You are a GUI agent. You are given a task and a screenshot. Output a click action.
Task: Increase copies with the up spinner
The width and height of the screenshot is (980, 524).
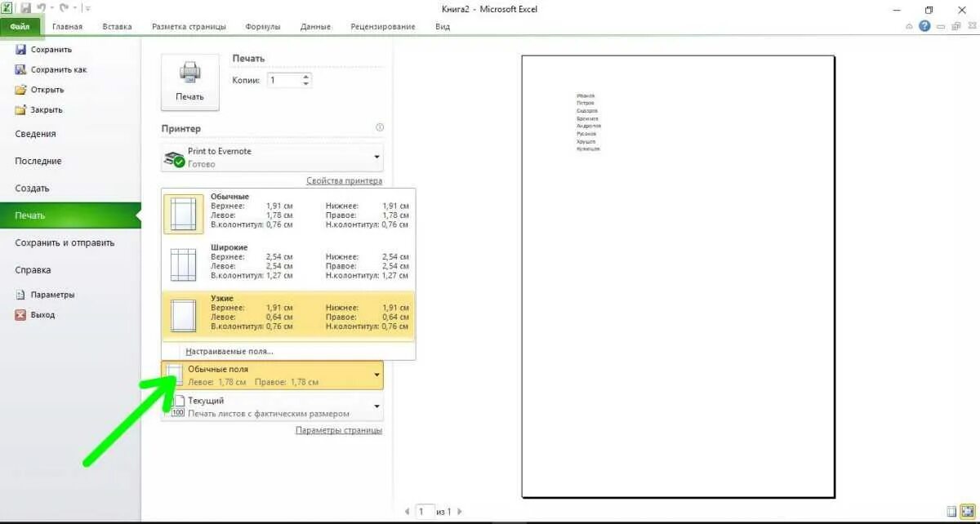306,77
